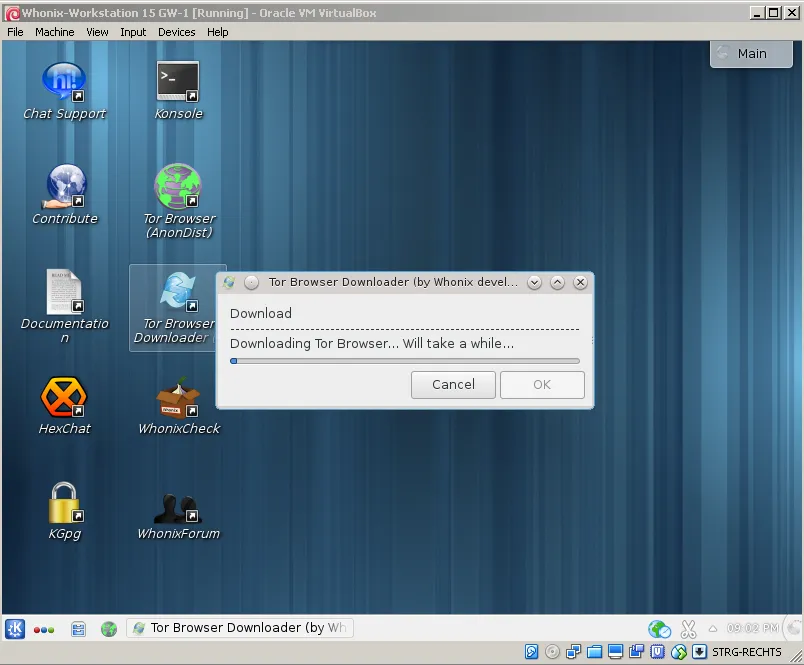Image resolution: width=804 pixels, height=665 pixels.
Task: Click VirtualBox hard disk status icon
Action: point(531,652)
